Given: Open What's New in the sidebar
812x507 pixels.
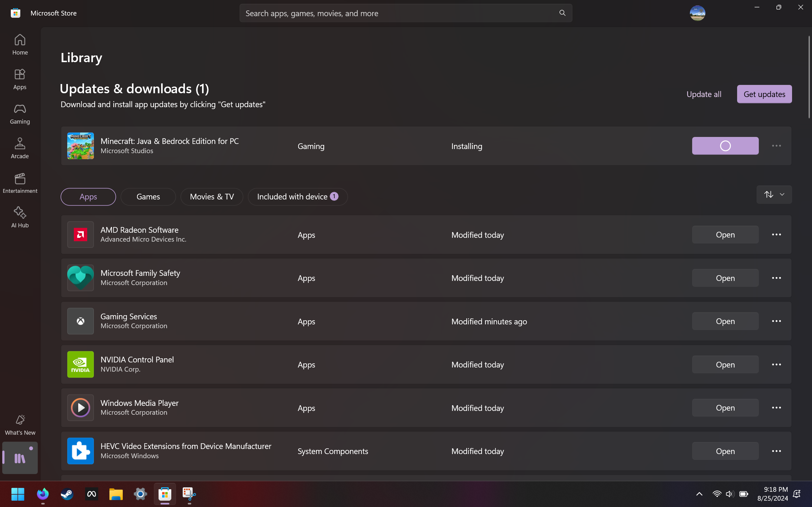Looking at the screenshot, I should tap(19, 424).
